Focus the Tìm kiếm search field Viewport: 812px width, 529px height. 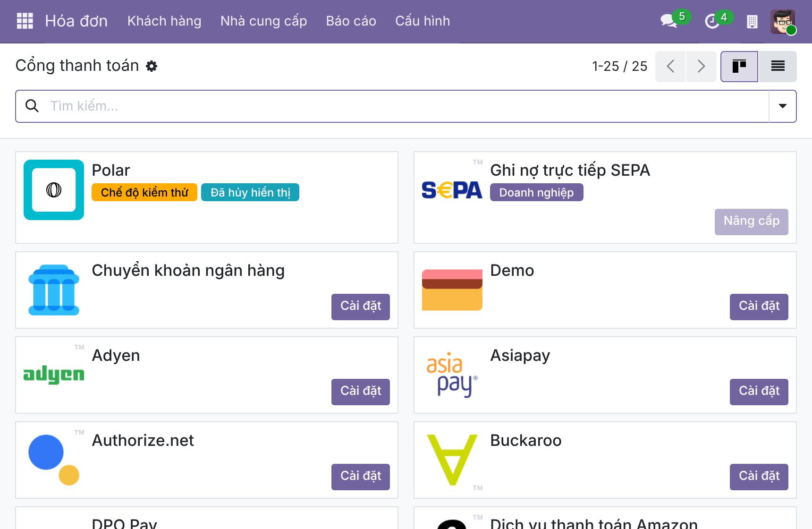[x=406, y=106]
